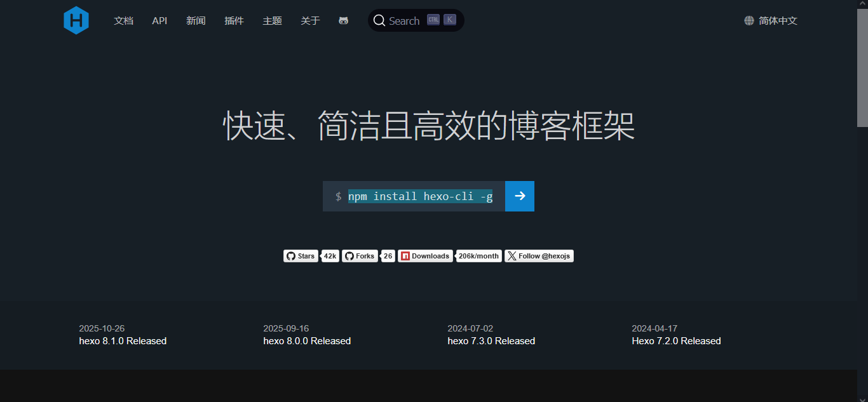Open the GitHub cat icon link
This screenshot has width=868, height=402.
click(x=343, y=21)
